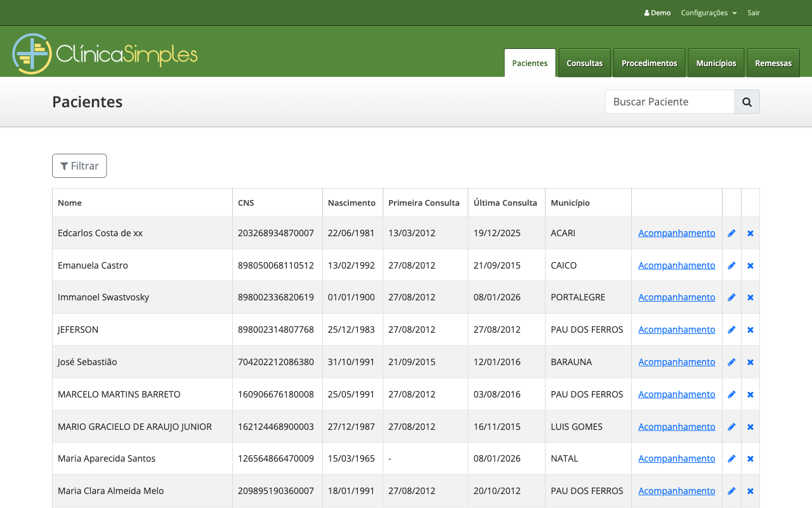Remove the JEFERSON patient row

click(750, 330)
